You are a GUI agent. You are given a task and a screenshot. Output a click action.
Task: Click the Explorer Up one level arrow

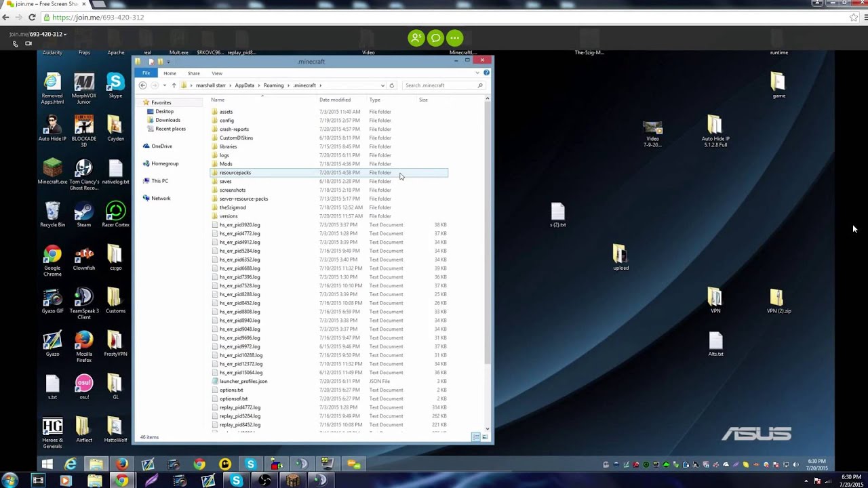pos(174,85)
